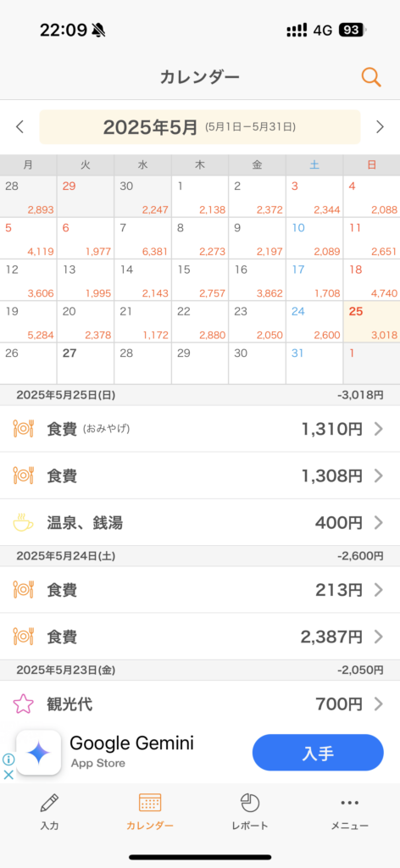Expand the 1,310円 おみやげ entry chevron
The height and width of the screenshot is (868, 400).
[x=379, y=429]
